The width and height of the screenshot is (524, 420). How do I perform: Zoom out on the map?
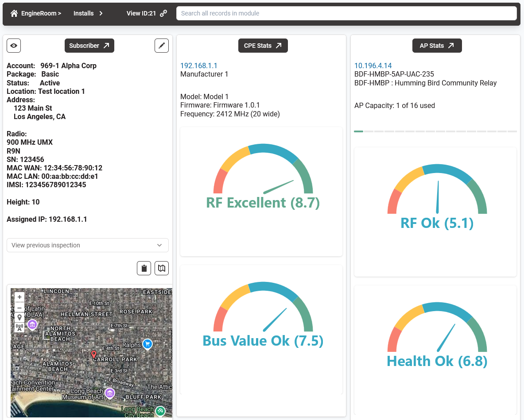19,307
